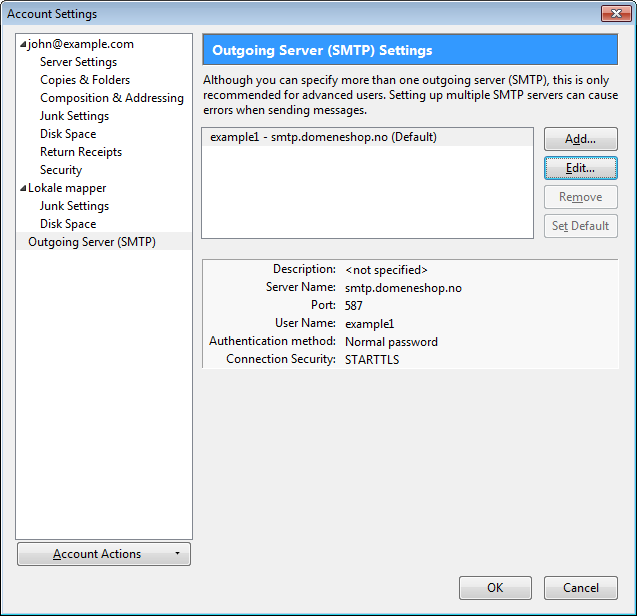637x616 pixels.
Task: Confirm settings with OK button
Action: (x=495, y=588)
